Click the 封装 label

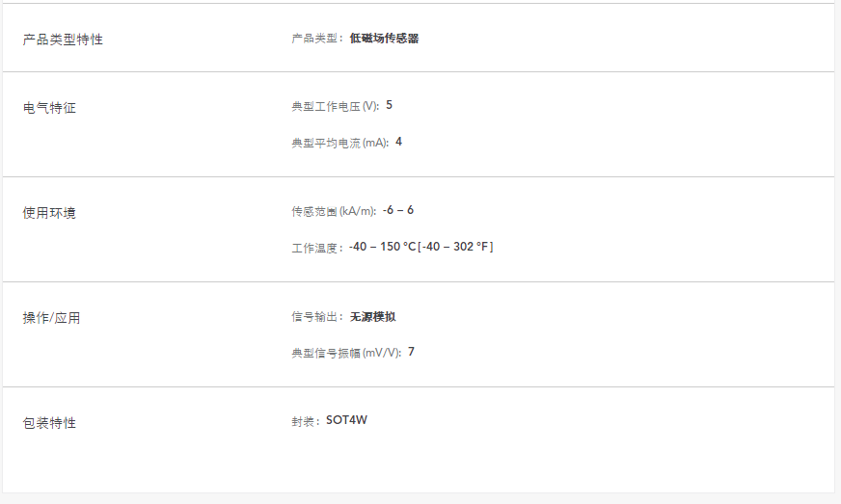[304, 421]
